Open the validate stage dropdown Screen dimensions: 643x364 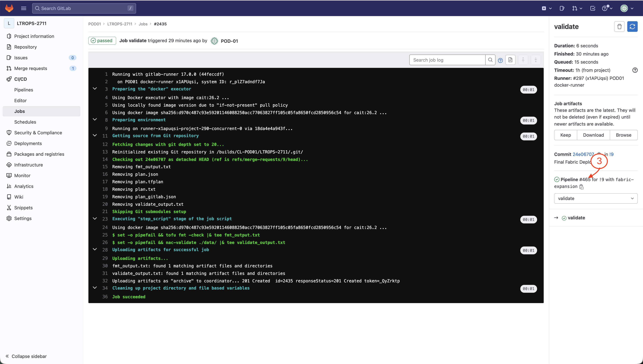[x=595, y=198]
